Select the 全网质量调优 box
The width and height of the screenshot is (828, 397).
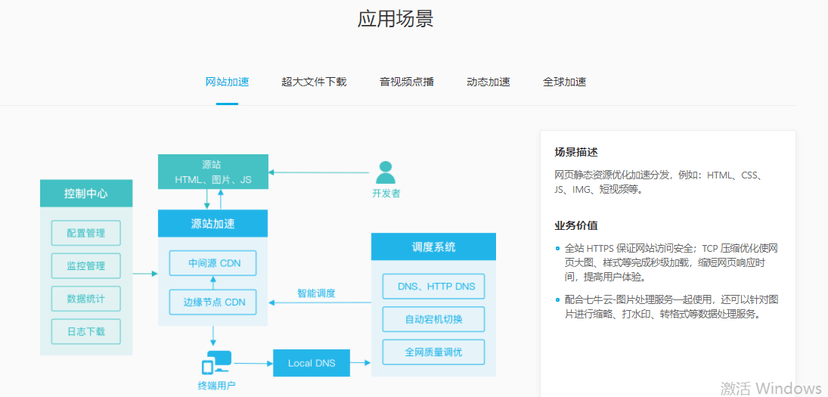tap(434, 352)
